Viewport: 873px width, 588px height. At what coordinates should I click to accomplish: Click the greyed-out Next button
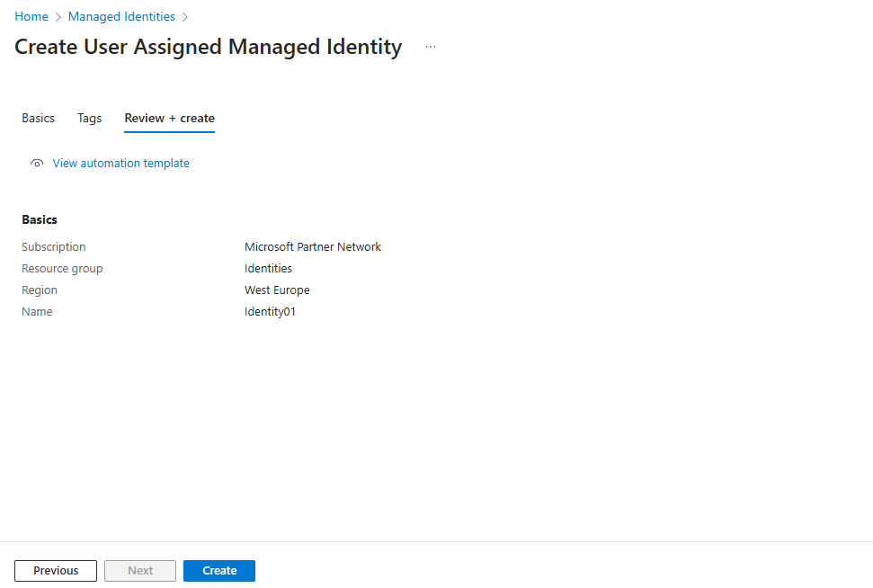tap(140, 571)
